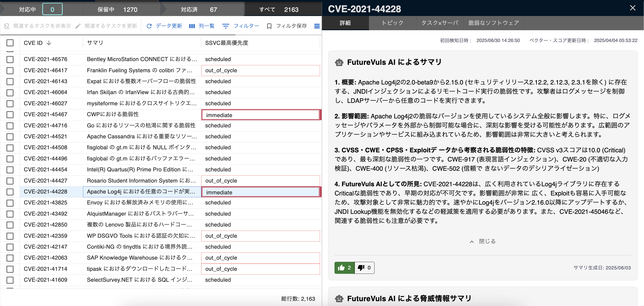
Task: Click the フィルター button
Action: click(241, 26)
